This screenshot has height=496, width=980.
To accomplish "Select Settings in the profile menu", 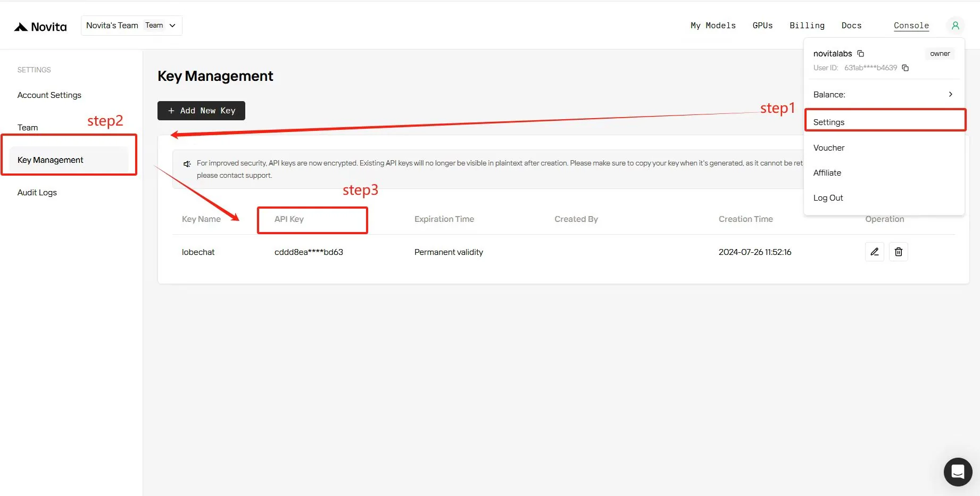I will click(x=885, y=122).
